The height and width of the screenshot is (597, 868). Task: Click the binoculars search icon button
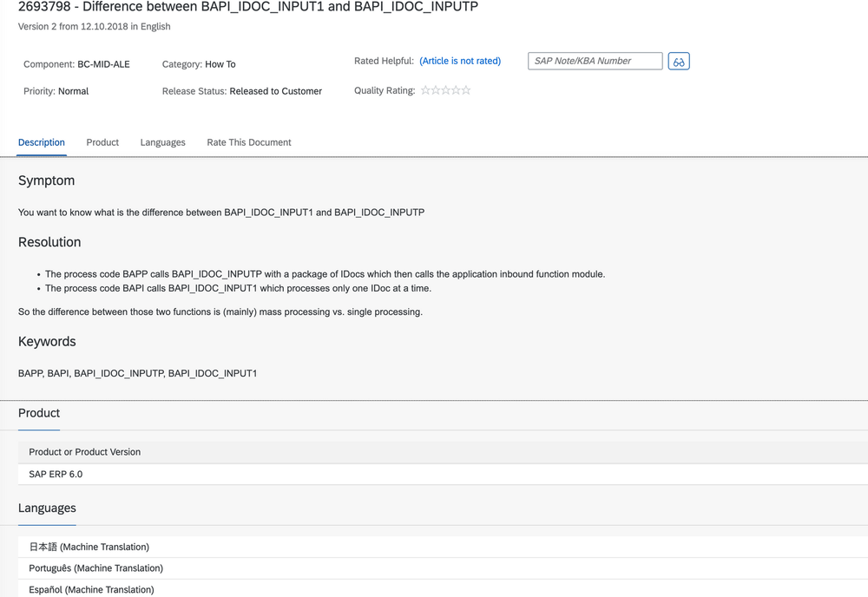[679, 62]
